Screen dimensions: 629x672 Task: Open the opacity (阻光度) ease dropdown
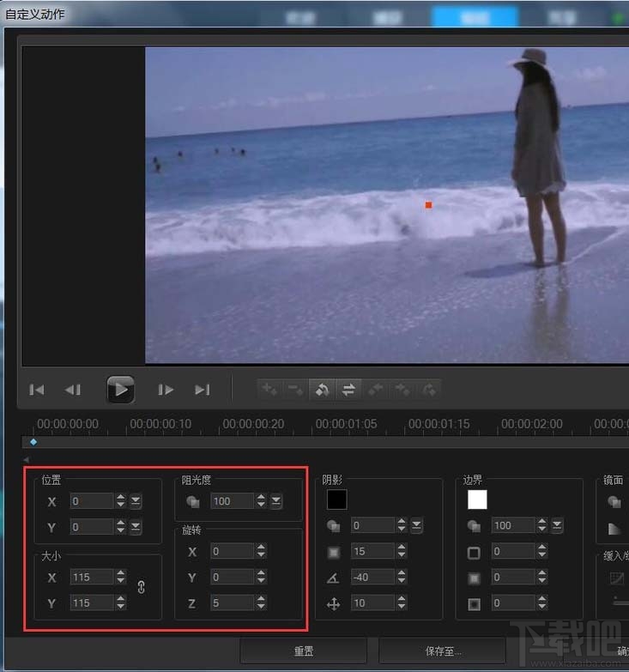(x=276, y=501)
